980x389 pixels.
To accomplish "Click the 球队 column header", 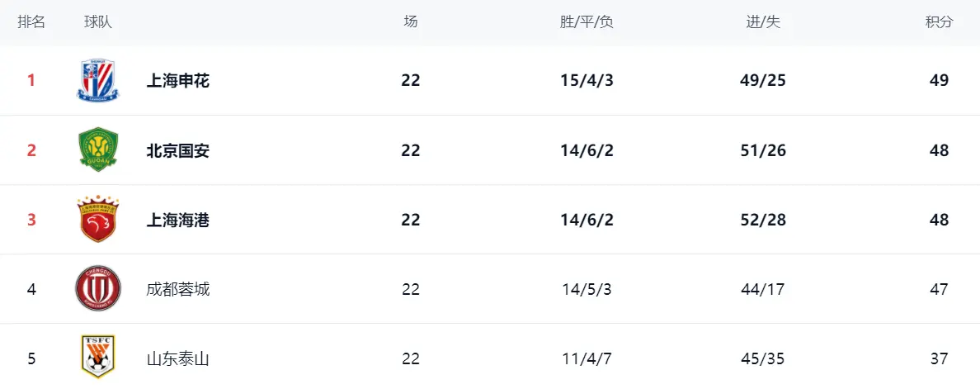I will point(98,22).
